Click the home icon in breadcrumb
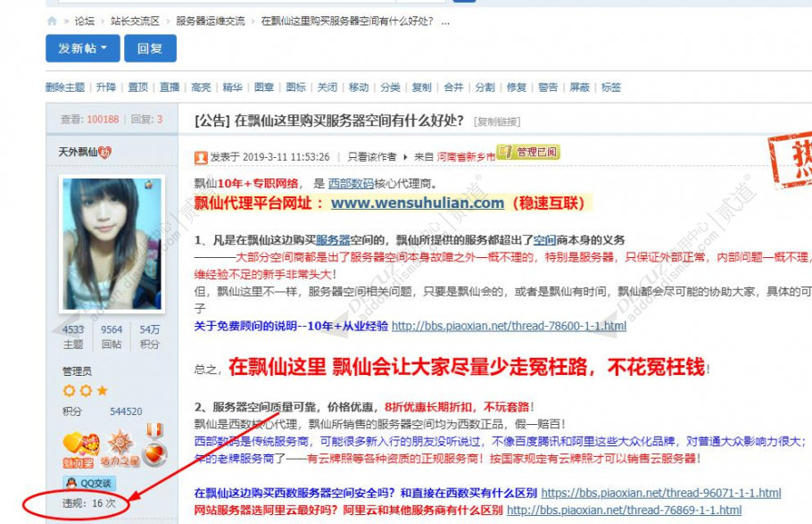Screen dimensions: 812x524 point(52,21)
